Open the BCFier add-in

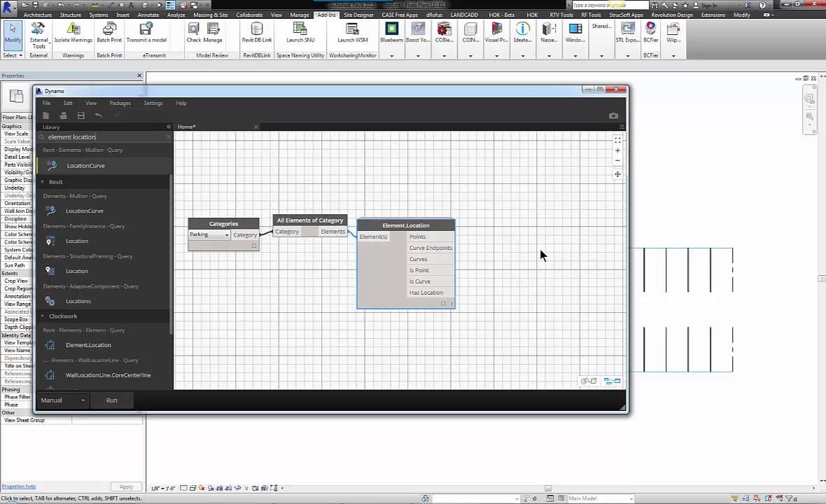(x=650, y=33)
